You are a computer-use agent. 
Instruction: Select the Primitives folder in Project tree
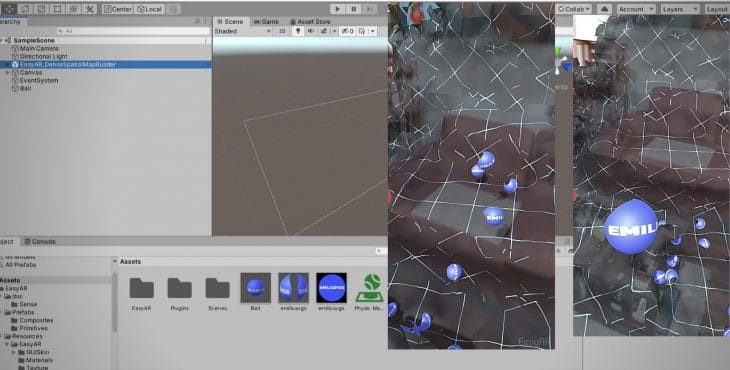(34, 328)
